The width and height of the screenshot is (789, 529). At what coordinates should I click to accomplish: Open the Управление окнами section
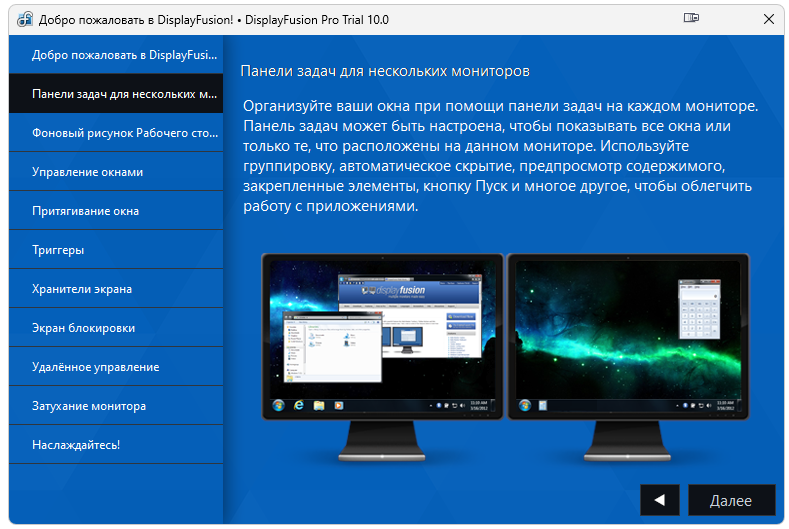click(x=116, y=172)
